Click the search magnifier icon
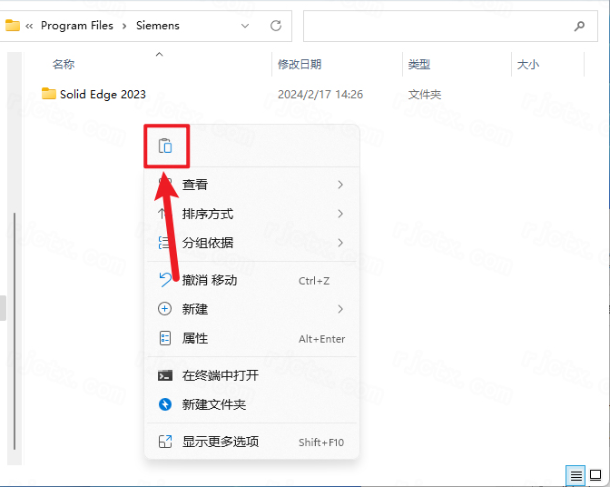Image resolution: width=613 pixels, height=493 pixels. 579,25
